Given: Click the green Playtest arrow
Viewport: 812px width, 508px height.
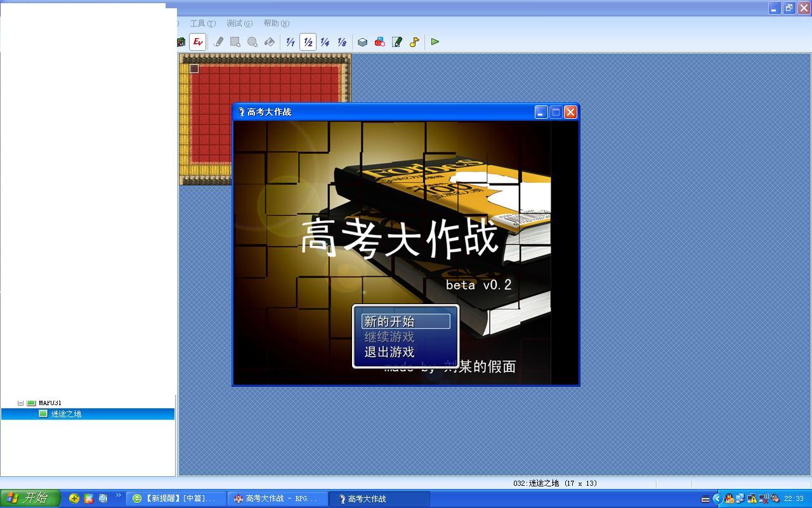Looking at the screenshot, I should coord(435,42).
